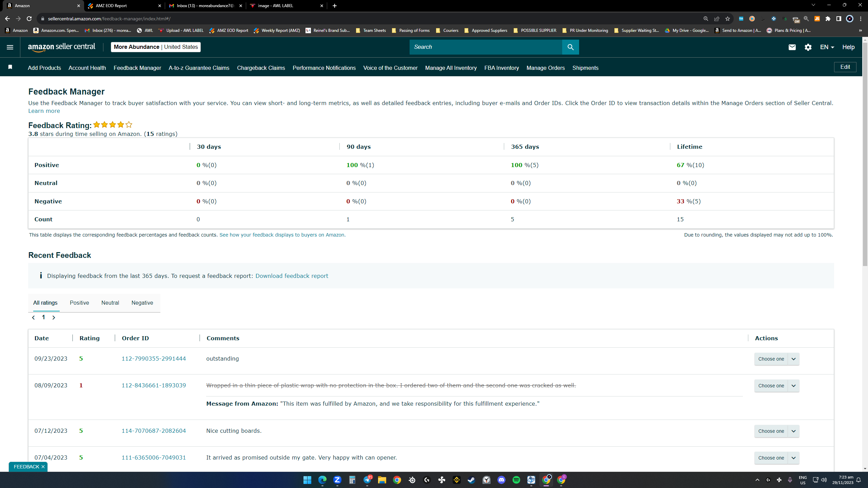Close the FEEDBACK widget with its X

click(x=43, y=467)
